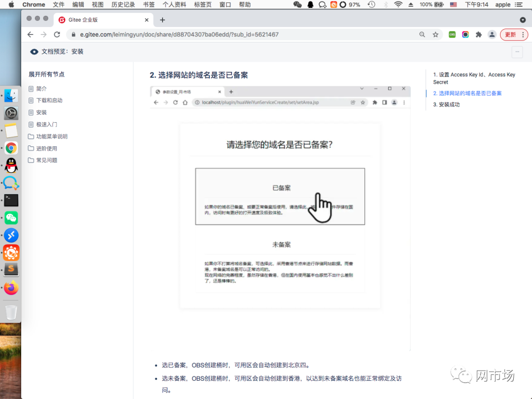
Task: Click the WeChat icon in menu bar
Action: pyautogui.click(x=298, y=4)
